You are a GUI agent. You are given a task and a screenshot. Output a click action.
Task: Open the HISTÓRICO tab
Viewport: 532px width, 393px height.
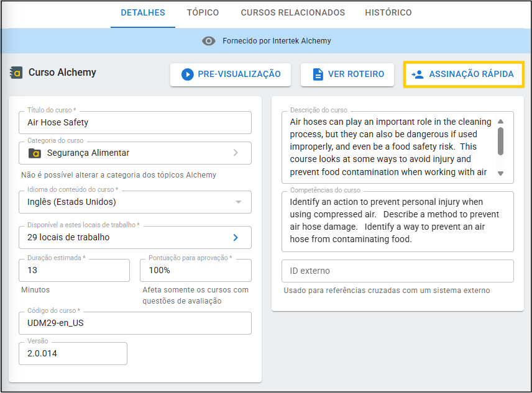388,13
